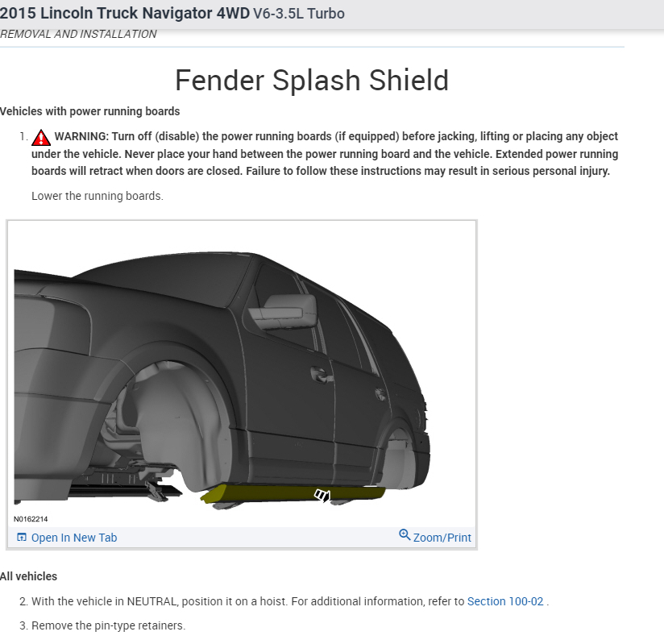Click the front door handle in the diagram
The width and height of the screenshot is (664, 644).
coord(321,375)
